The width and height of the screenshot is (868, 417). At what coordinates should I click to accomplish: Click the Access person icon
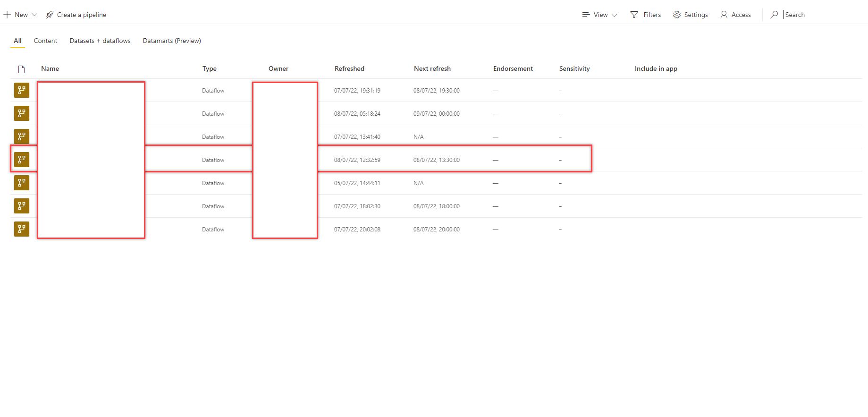(x=724, y=15)
